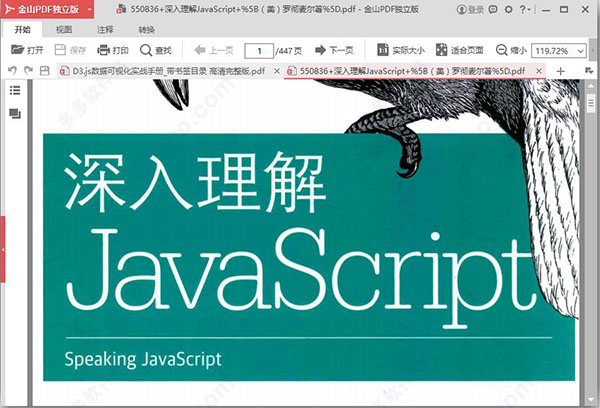The height and width of the screenshot is (408, 600).
Task: Switch to the 转换 tab
Action: point(147,29)
